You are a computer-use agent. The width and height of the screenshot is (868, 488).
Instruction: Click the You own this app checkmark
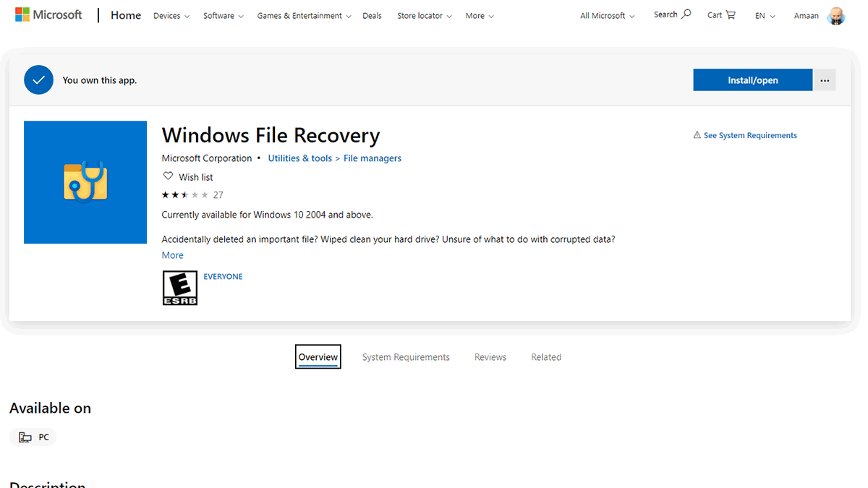tap(38, 80)
